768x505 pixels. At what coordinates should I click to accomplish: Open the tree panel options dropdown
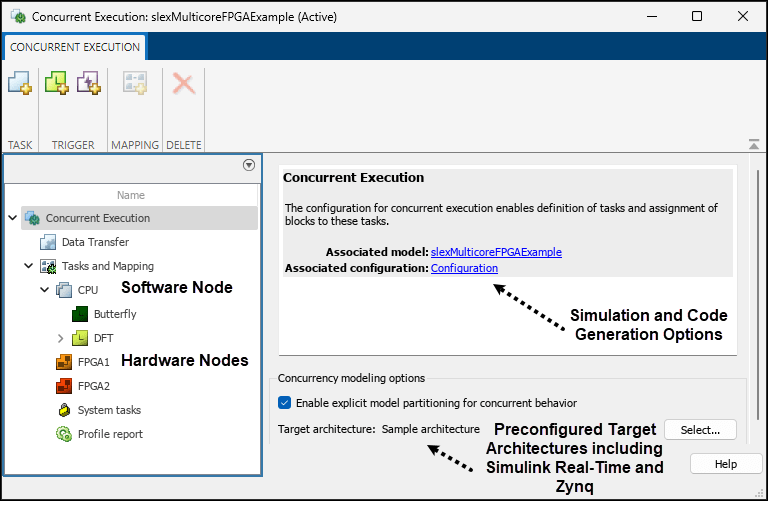tap(249, 166)
